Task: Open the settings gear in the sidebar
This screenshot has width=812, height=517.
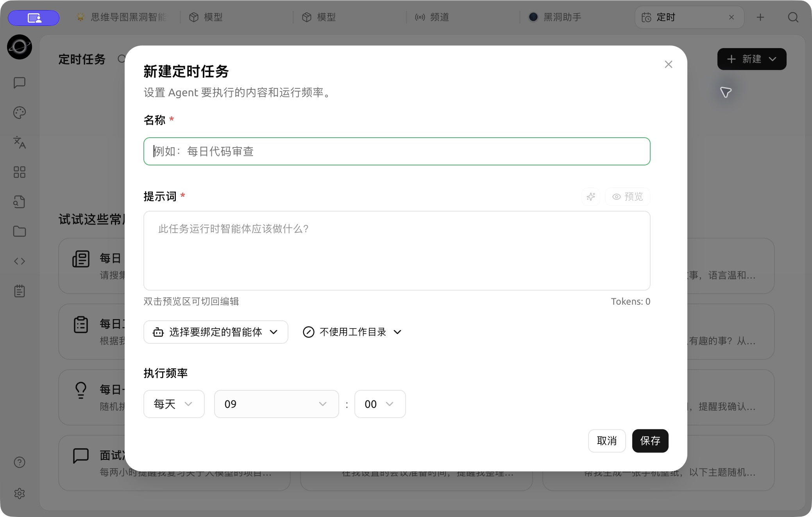Action: coord(20,494)
